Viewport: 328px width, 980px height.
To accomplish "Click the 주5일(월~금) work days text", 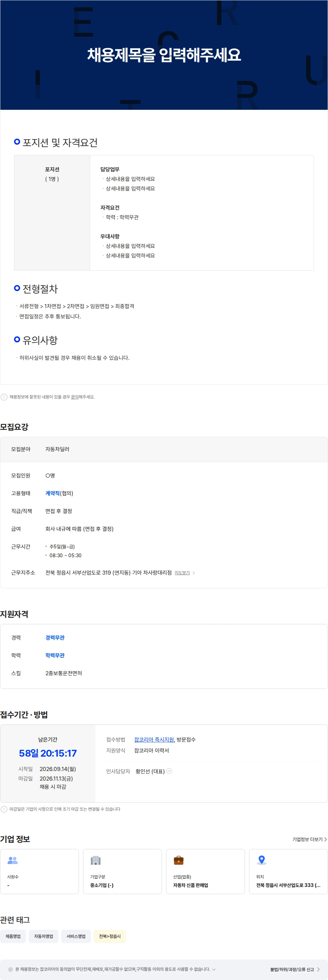I will tap(62, 546).
